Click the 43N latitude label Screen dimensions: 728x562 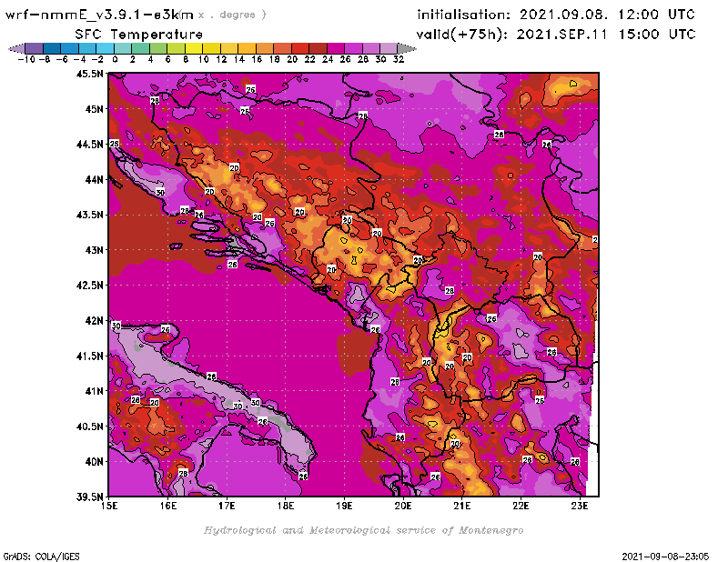[94, 250]
